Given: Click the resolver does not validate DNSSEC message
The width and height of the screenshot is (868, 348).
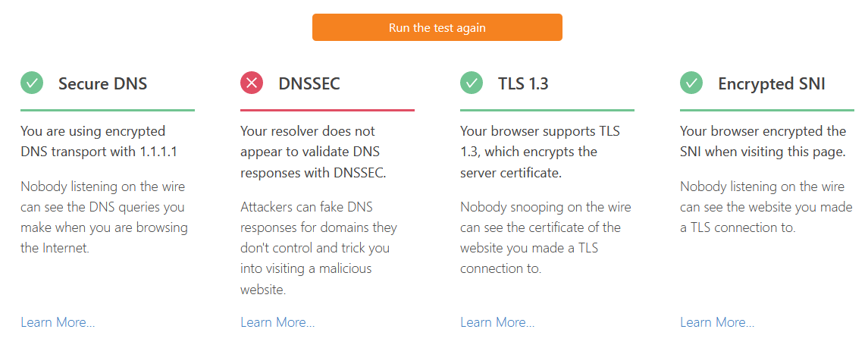Looking at the screenshot, I should tap(313, 152).
